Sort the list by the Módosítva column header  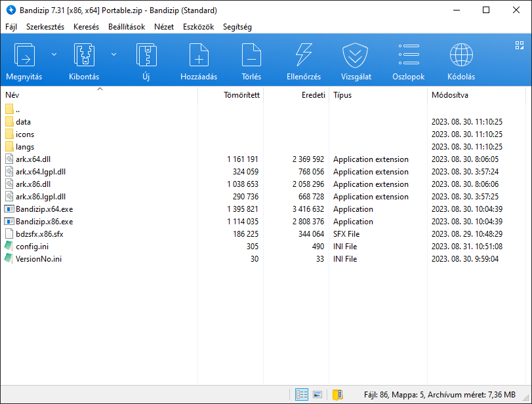pyautogui.click(x=449, y=94)
